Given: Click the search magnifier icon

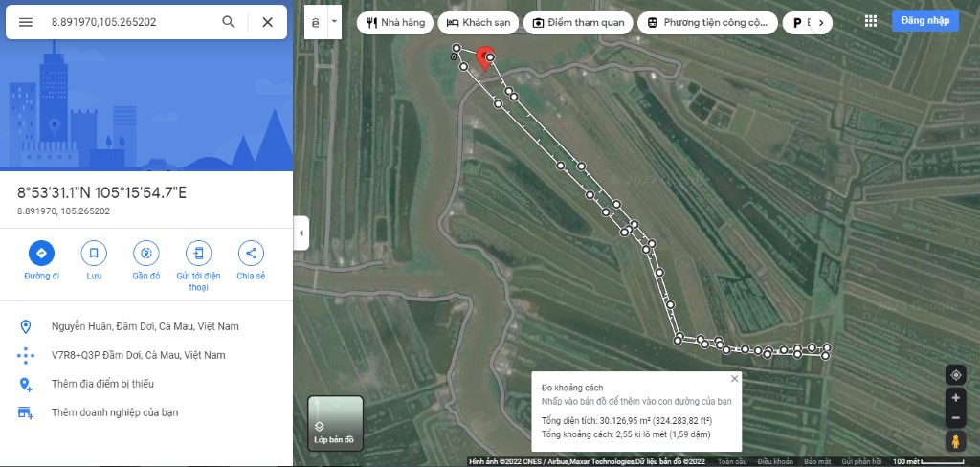Looking at the screenshot, I should pyautogui.click(x=228, y=22).
